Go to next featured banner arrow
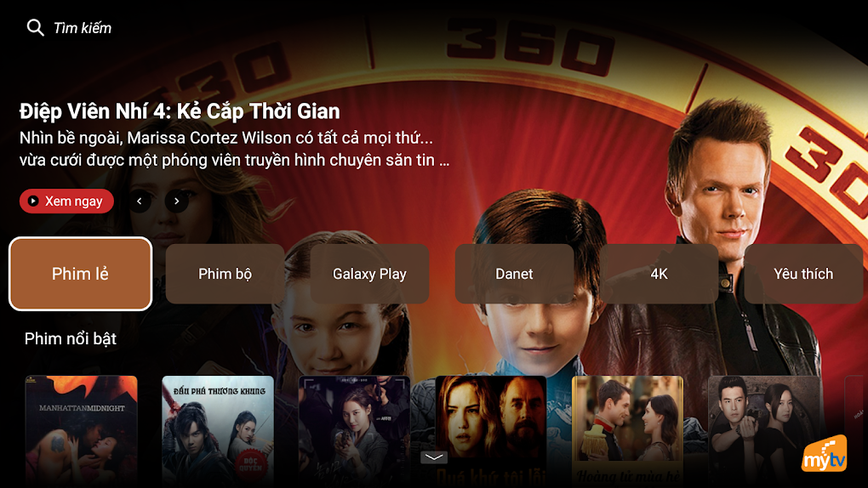 tap(177, 201)
